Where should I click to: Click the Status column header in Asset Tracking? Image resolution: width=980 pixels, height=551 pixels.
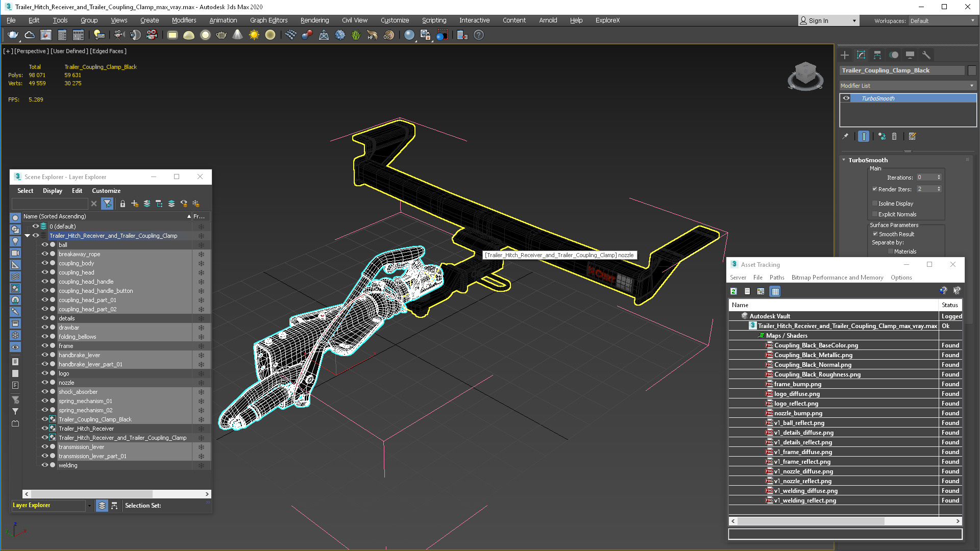point(950,305)
